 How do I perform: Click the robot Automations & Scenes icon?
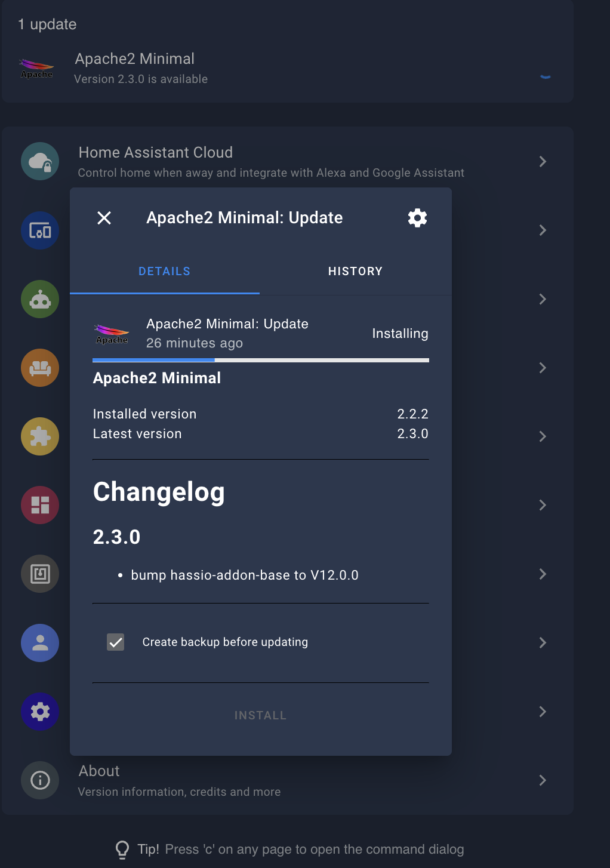pyautogui.click(x=39, y=299)
